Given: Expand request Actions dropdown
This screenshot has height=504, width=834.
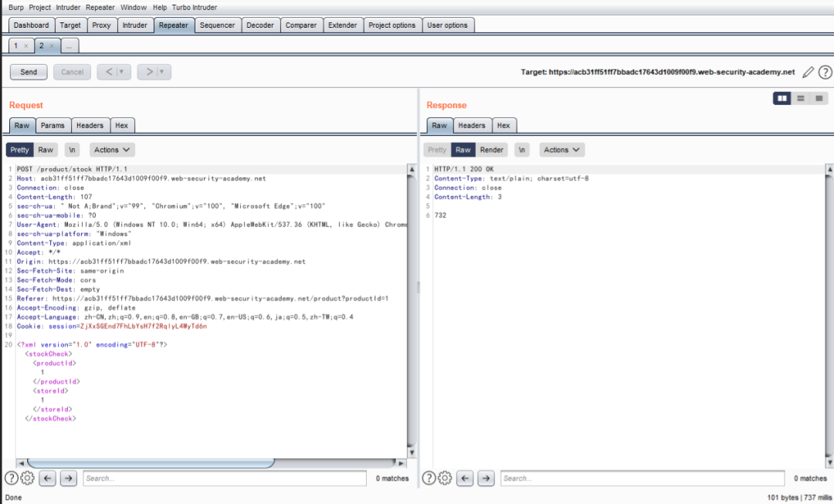Looking at the screenshot, I should (113, 150).
